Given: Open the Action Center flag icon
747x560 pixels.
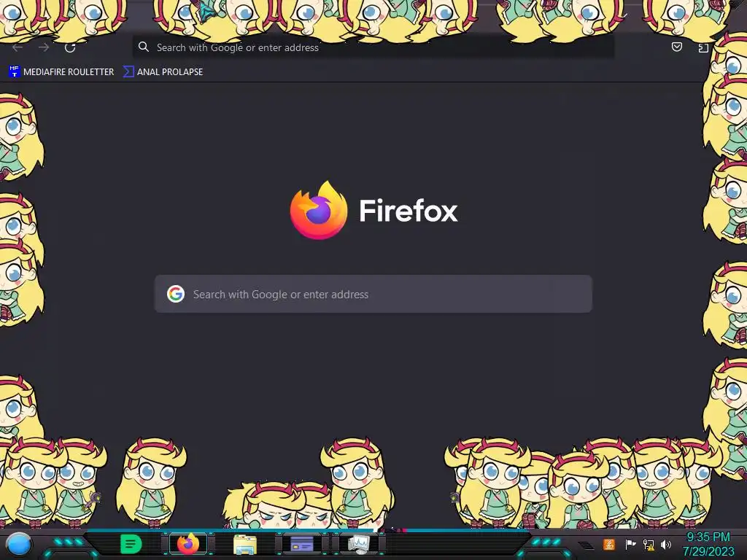Looking at the screenshot, I should 630,544.
